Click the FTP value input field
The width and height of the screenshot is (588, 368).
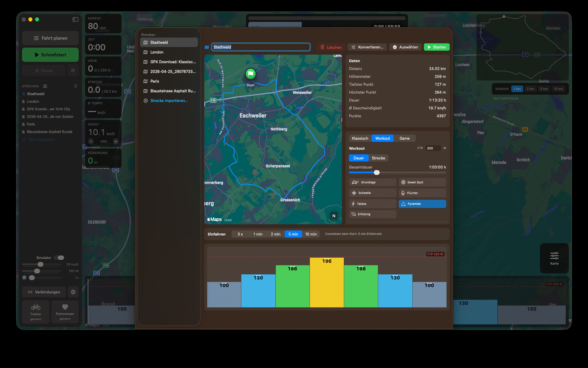pos(433,148)
